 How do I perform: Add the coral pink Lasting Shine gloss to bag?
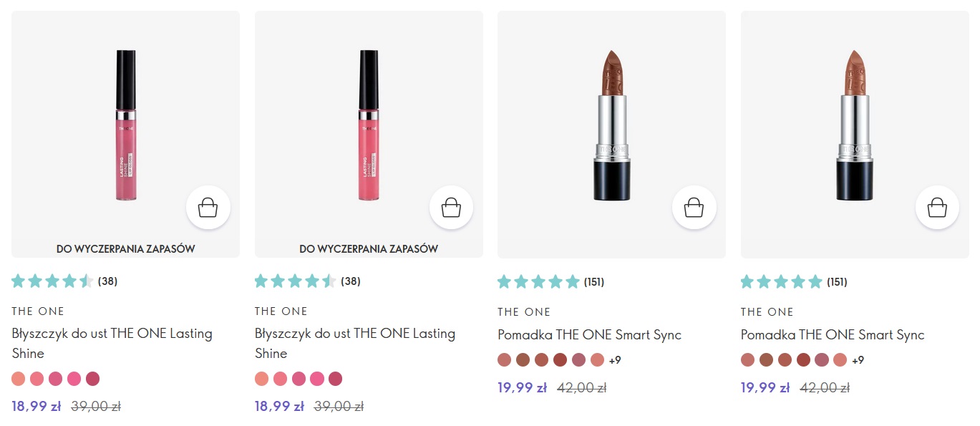coord(451,208)
